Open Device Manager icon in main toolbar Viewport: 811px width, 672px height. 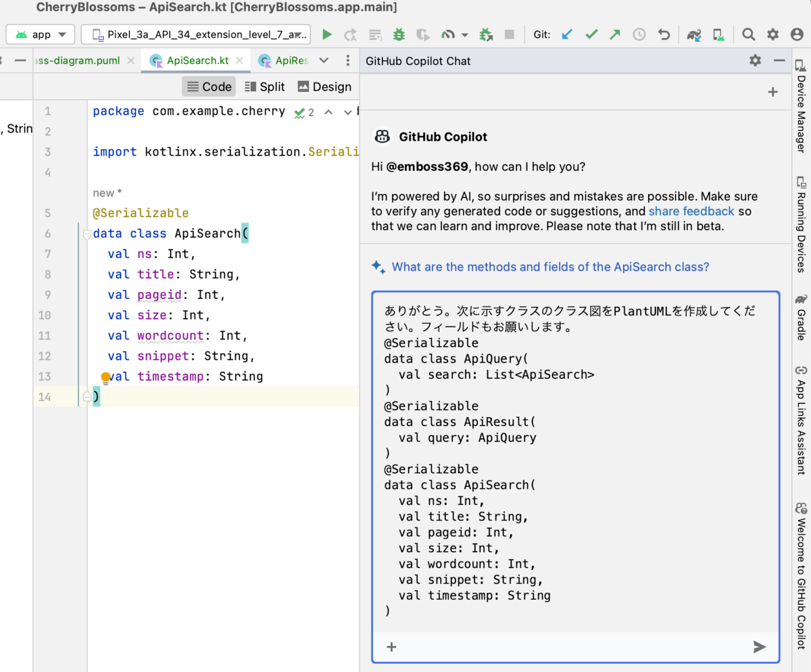[x=719, y=34]
